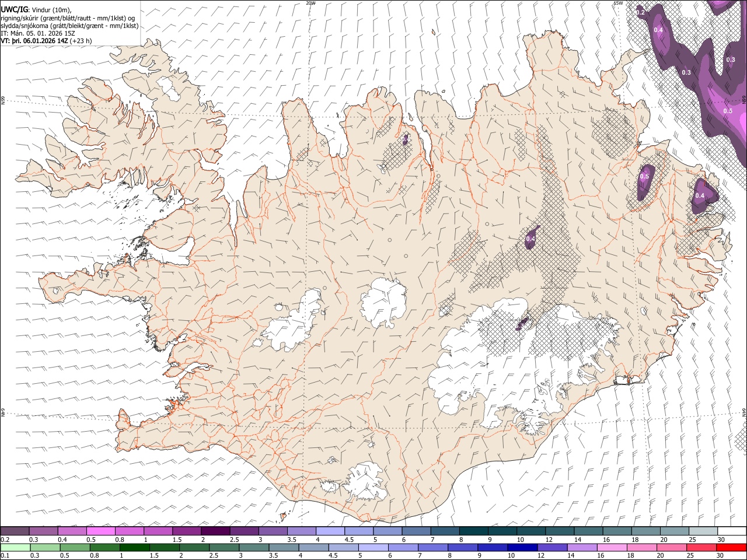Click the bright pink 0.5 swatch in top legend
The image size is (747, 560).
tap(101, 531)
